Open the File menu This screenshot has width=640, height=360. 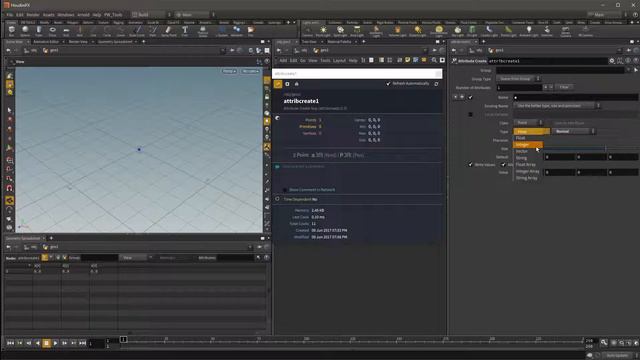[x=9, y=14]
